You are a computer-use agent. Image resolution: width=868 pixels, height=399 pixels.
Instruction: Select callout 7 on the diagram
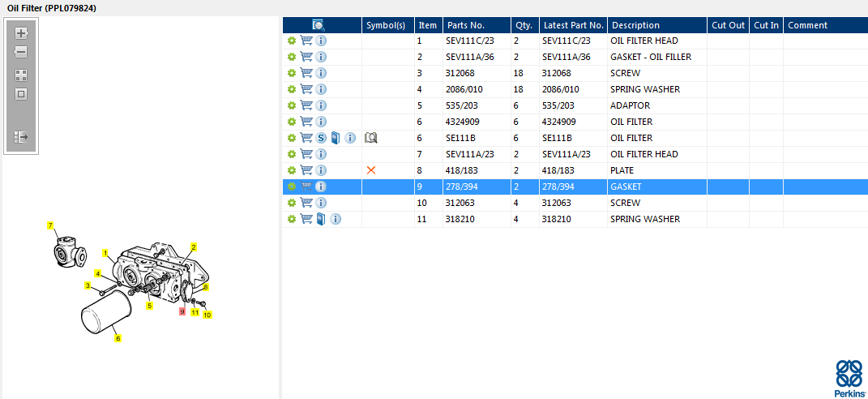click(x=49, y=225)
